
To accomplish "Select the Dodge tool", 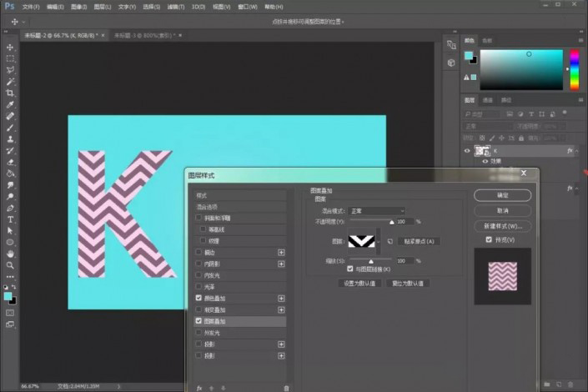I will (10, 196).
